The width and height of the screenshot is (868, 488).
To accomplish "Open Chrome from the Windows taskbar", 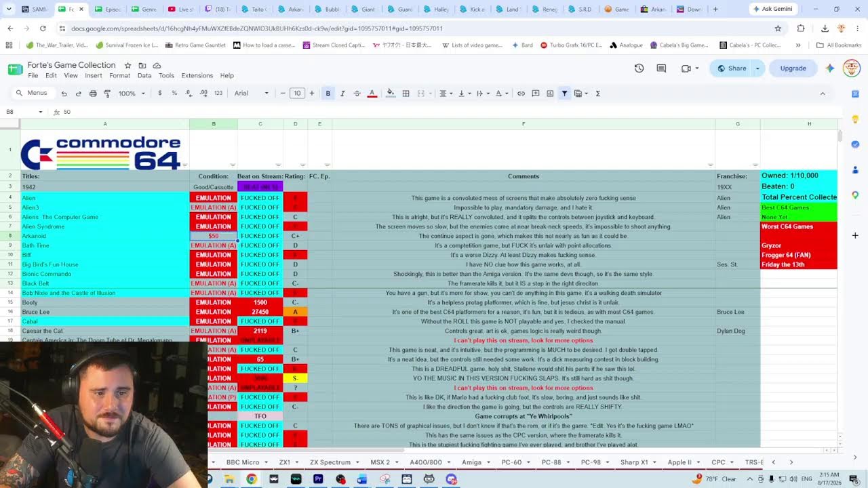I will tap(252, 479).
